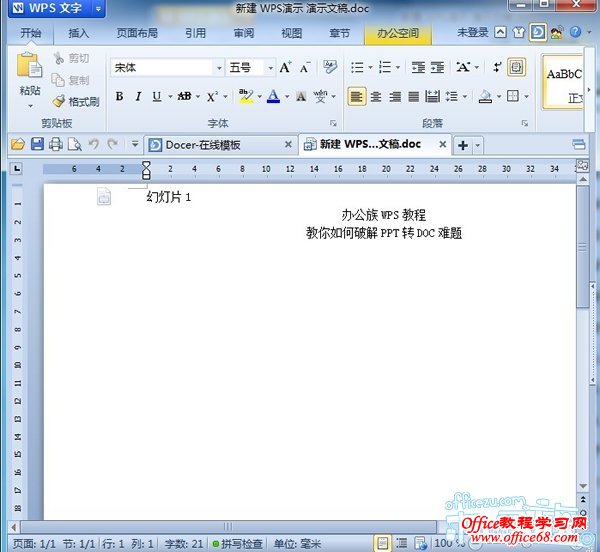
Task: Click the Print icon in the quick toolbar
Action: click(56, 145)
